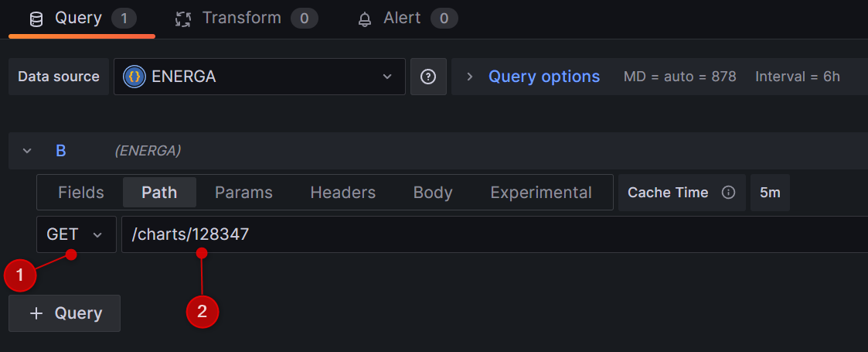Open the Fields tab

pyautogui.click(x=80, y=193)
